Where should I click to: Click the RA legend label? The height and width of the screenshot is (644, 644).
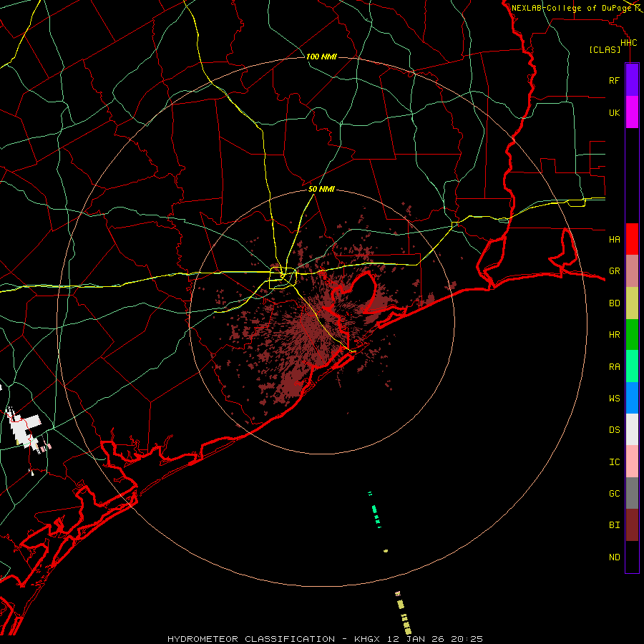click(614, 367)
